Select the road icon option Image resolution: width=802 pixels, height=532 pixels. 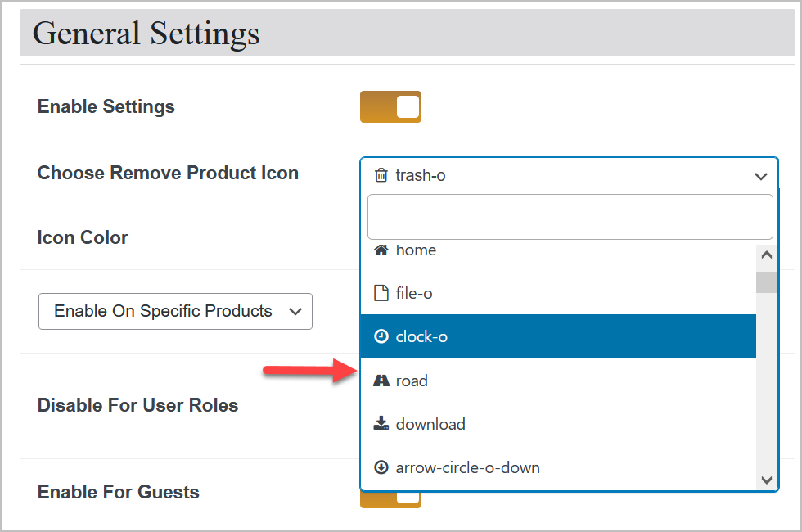[412, 380]
